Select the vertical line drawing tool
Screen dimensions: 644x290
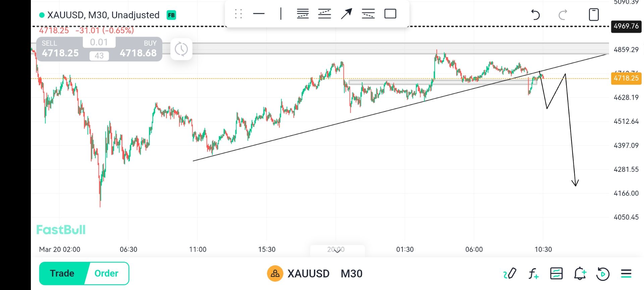[281, 14]
